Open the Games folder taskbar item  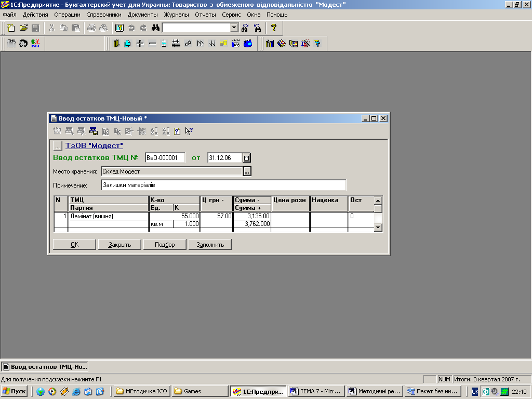[x=200, y=391]
